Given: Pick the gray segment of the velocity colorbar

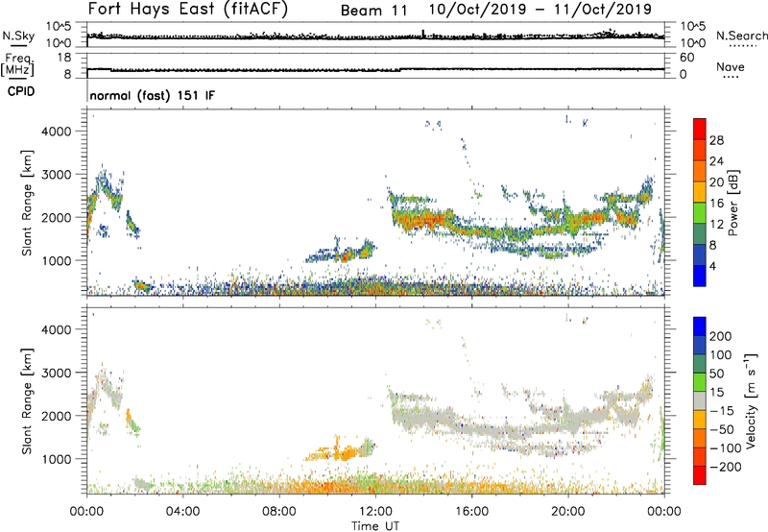Looking at the screenshot, I should (x=700, y=400).
